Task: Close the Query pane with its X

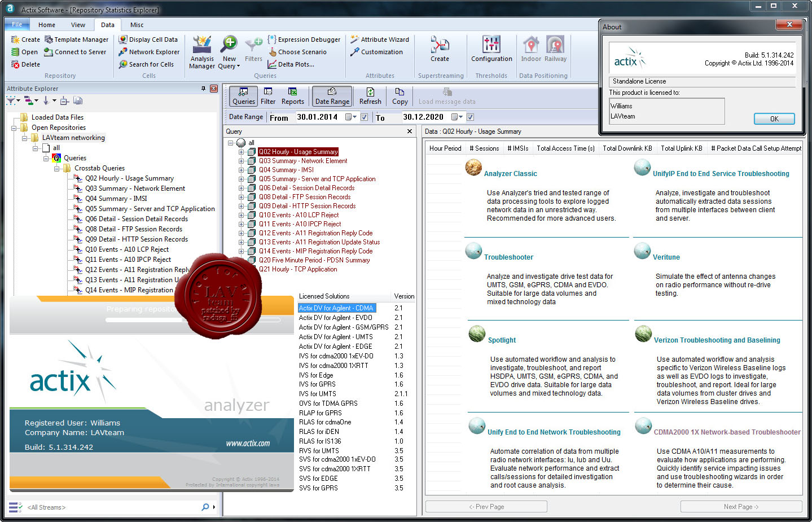Action: click(410, 131)
